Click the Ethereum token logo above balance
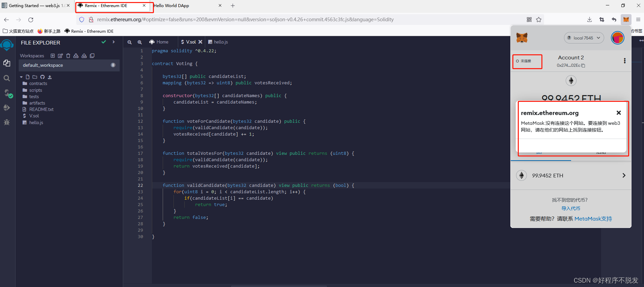Image resolution: width=644 pixels, height=287 pixels. 571,81
